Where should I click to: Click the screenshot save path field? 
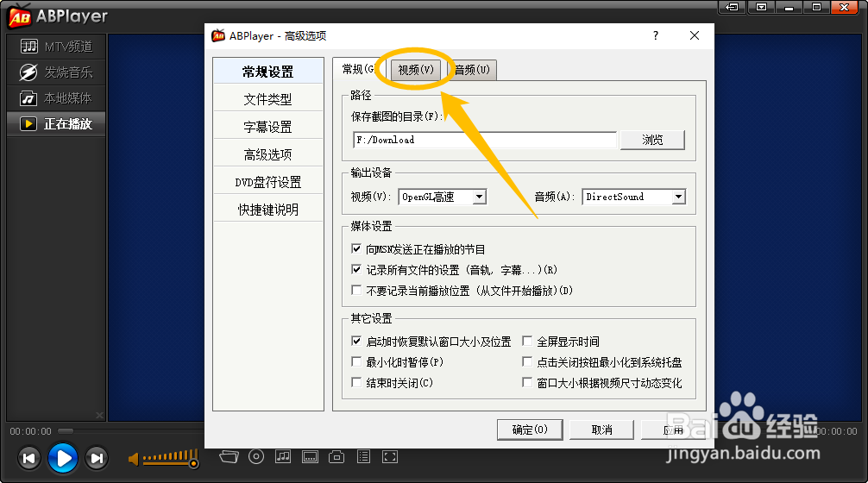(x=485, y=140)
